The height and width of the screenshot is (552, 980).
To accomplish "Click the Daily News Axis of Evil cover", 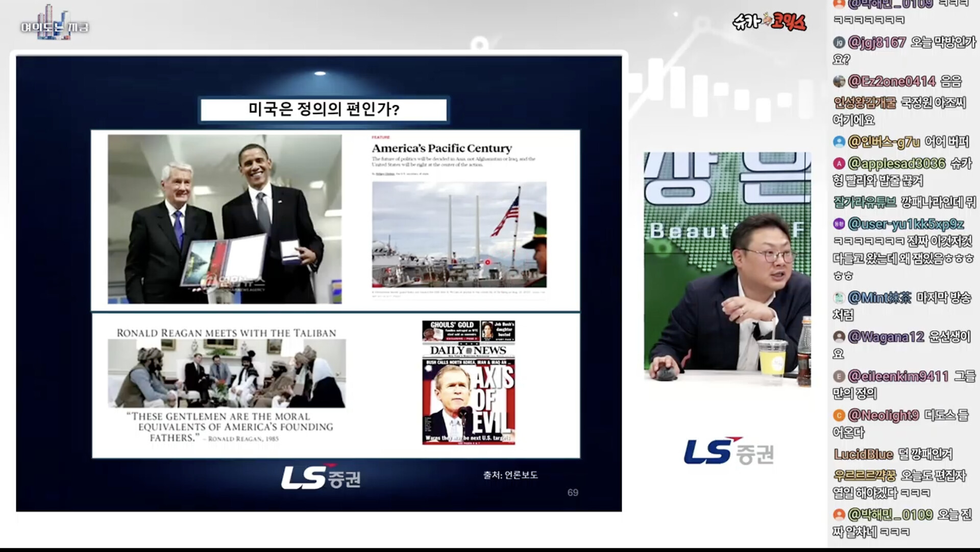I will 468,382.
